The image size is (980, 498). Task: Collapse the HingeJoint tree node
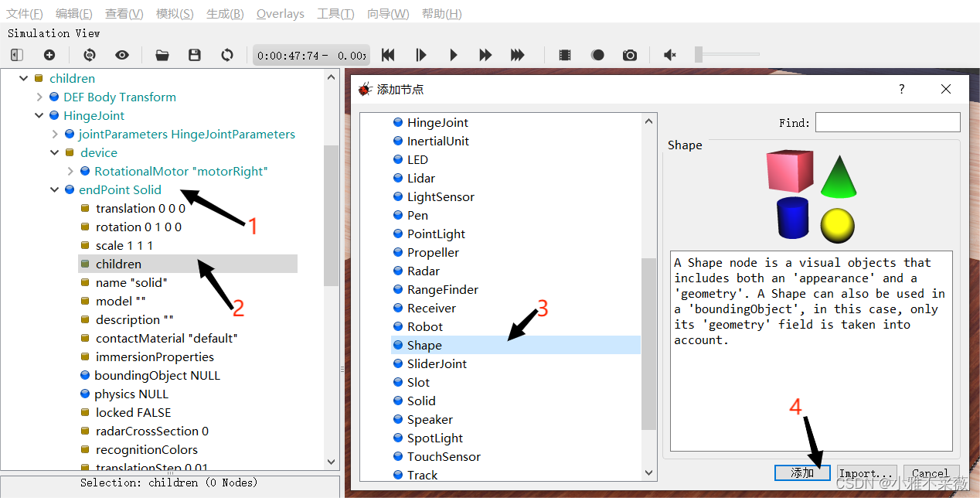[x=39, y=116]
